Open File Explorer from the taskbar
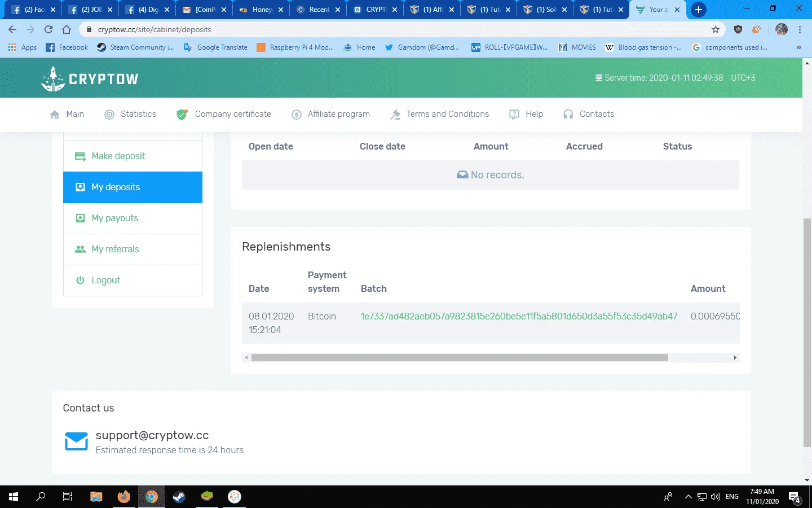The image size is (812, 508). [96, 497]
